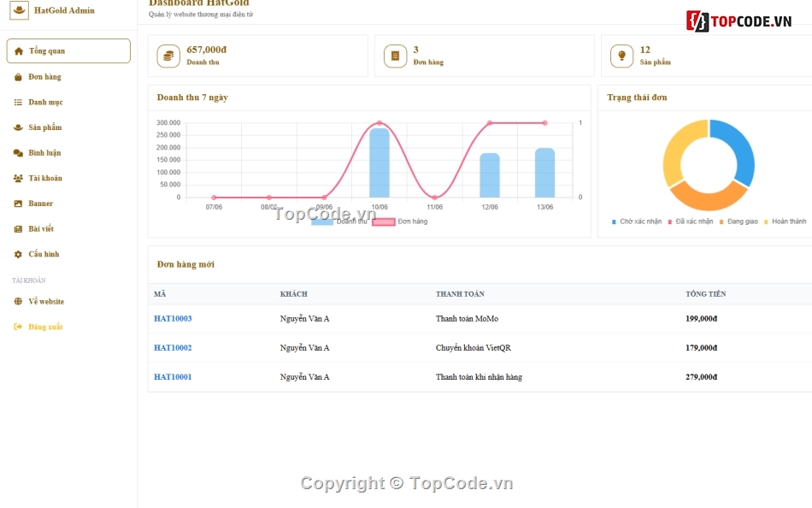Toggle the Hoàn thành legend item
The height and width of the screenshot is (508, 812).
tap(785, 222)
